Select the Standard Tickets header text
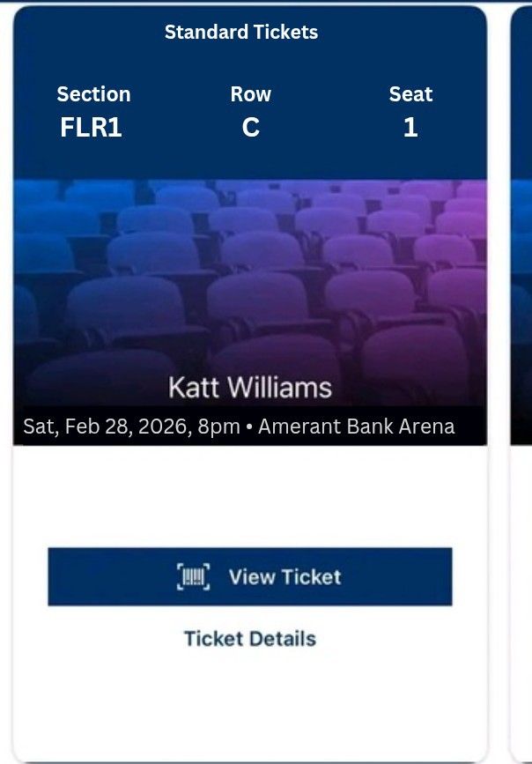Viewport: 532px width, 764px height. 241,33
